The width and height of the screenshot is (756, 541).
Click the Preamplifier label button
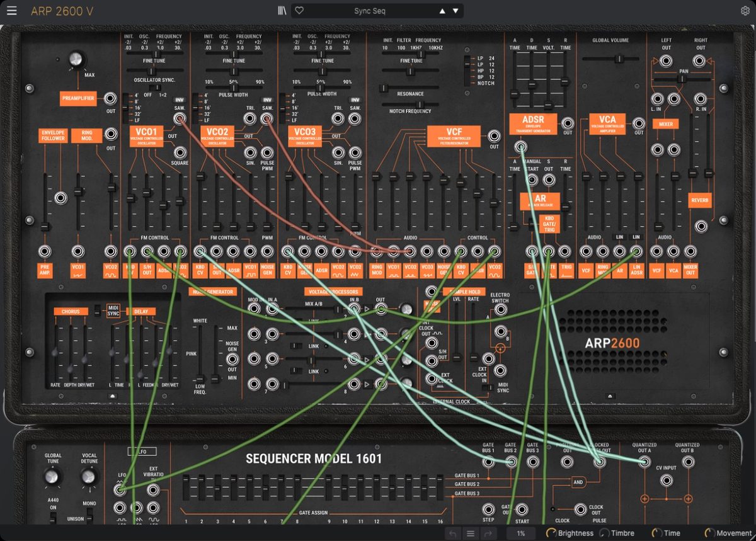(79, 98)
